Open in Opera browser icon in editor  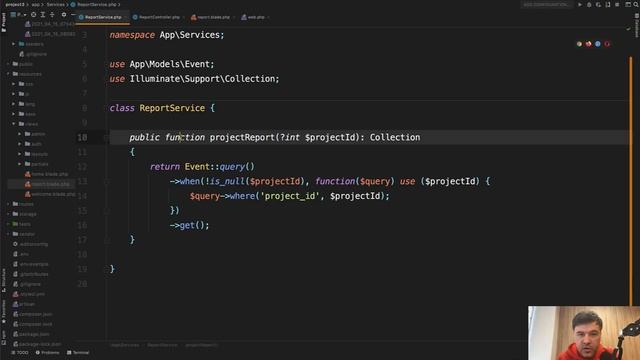pyautogui.click(x=607, y=44)
